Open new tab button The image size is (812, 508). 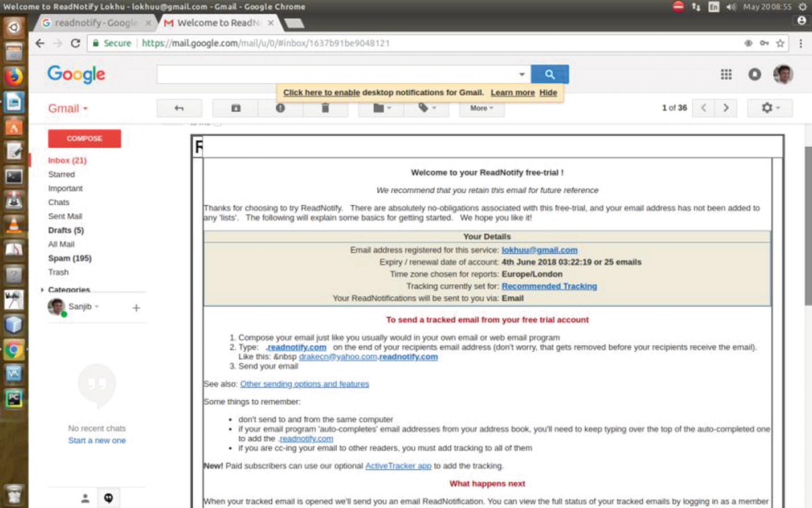(294, 23)
